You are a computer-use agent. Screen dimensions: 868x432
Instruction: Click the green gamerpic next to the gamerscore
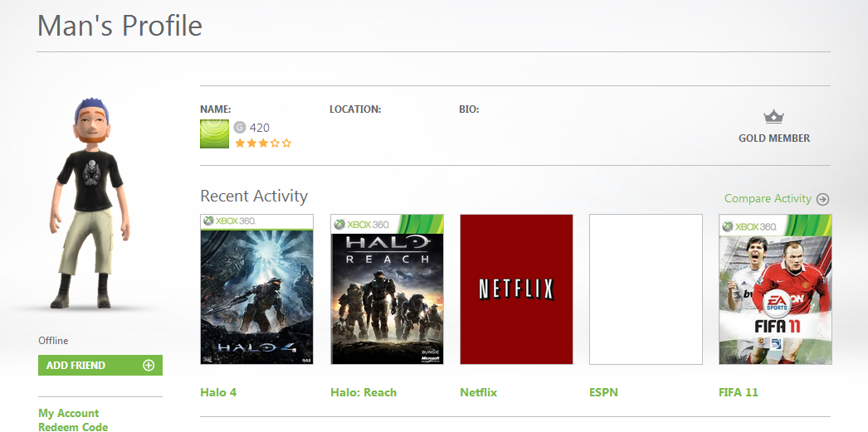[x=214, y=133]
